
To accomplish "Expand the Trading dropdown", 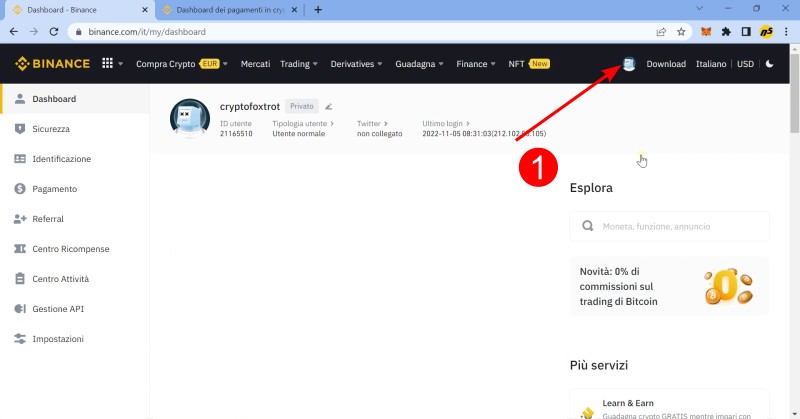I will 298,64.
